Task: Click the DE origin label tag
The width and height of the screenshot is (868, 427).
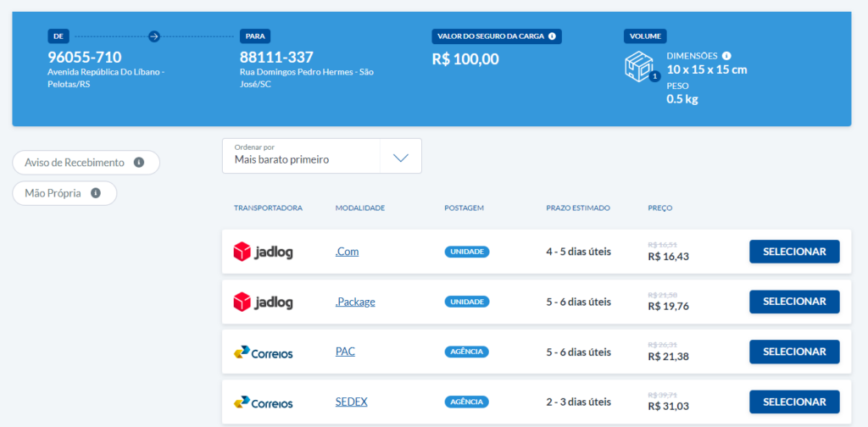Action: tap(58, 36)
